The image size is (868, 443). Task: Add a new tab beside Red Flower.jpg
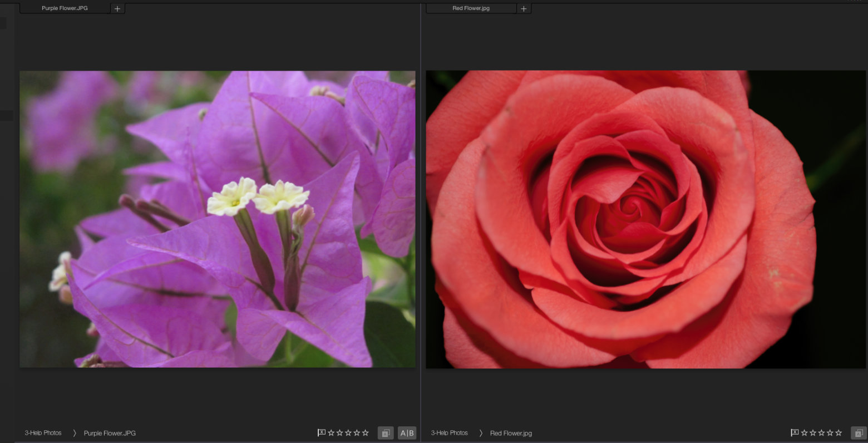524,8
